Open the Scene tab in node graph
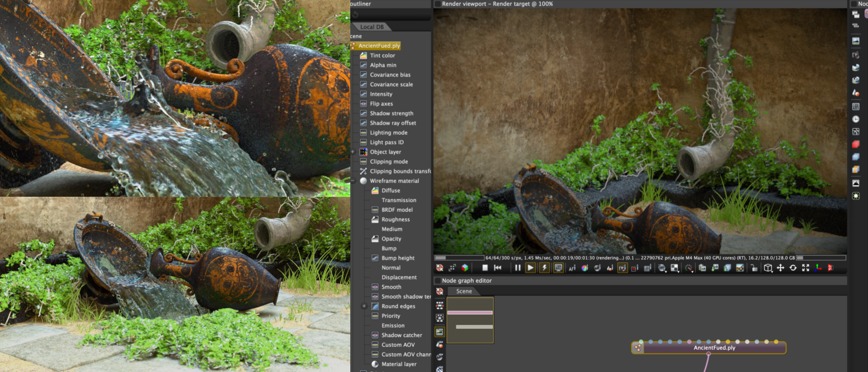The width and height of the screenshot is (868, 372). (464, 291)
